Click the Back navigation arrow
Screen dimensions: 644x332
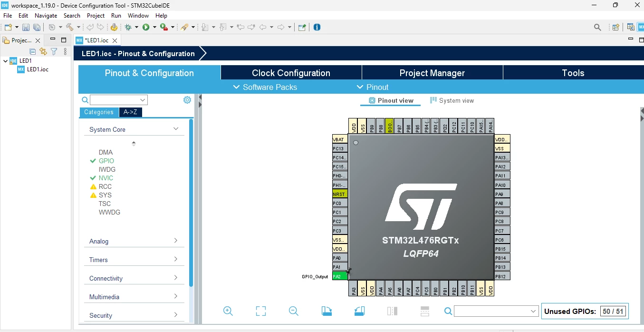click(262, 27)
